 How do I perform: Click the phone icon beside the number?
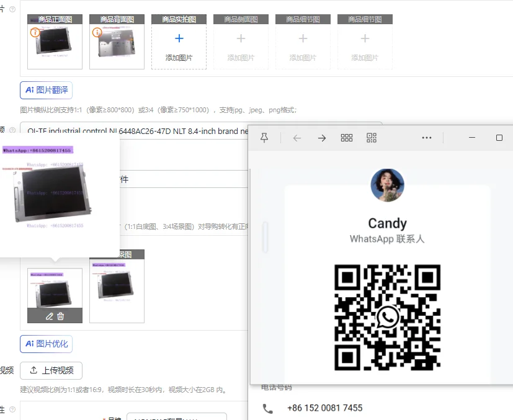(x=267, y=408)
